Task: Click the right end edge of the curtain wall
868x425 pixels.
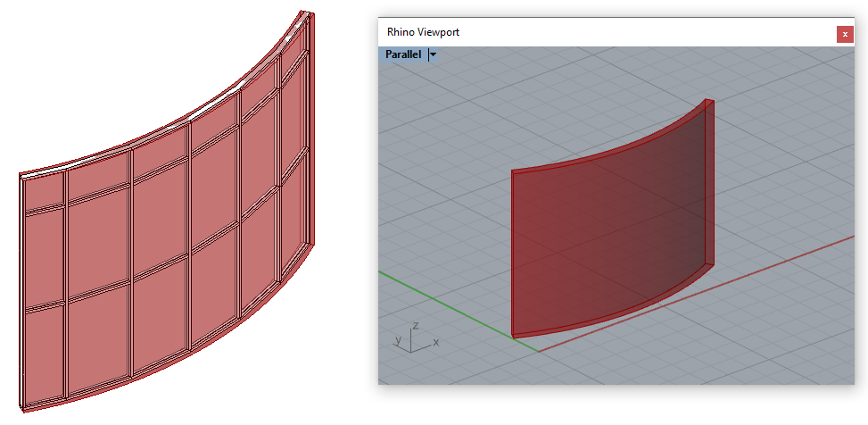Action: coord(311,134)
